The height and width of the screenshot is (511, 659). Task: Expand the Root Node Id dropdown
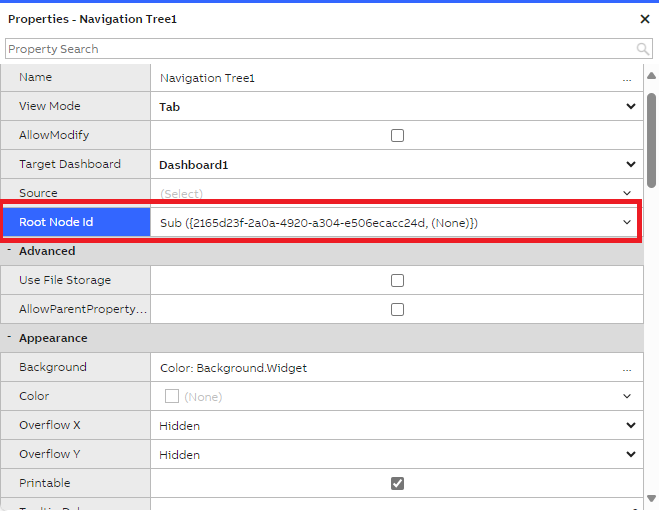(x=627, y=222)
